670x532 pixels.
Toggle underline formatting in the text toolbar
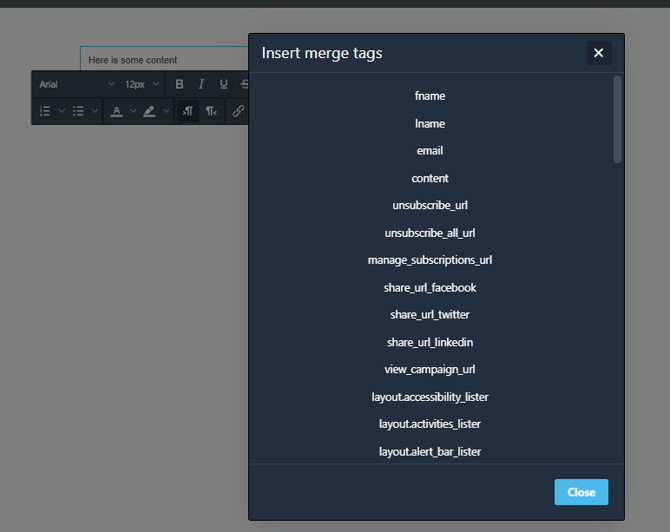[x=224, y=85]
